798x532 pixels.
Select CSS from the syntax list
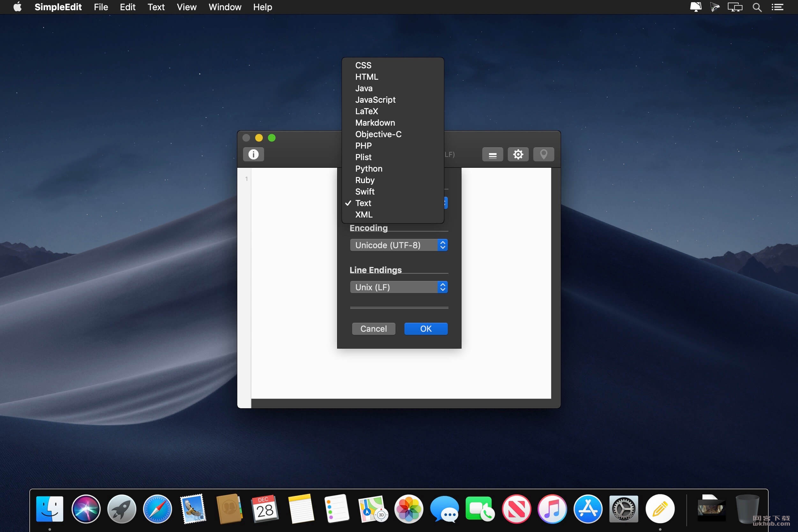click(393, 65)
